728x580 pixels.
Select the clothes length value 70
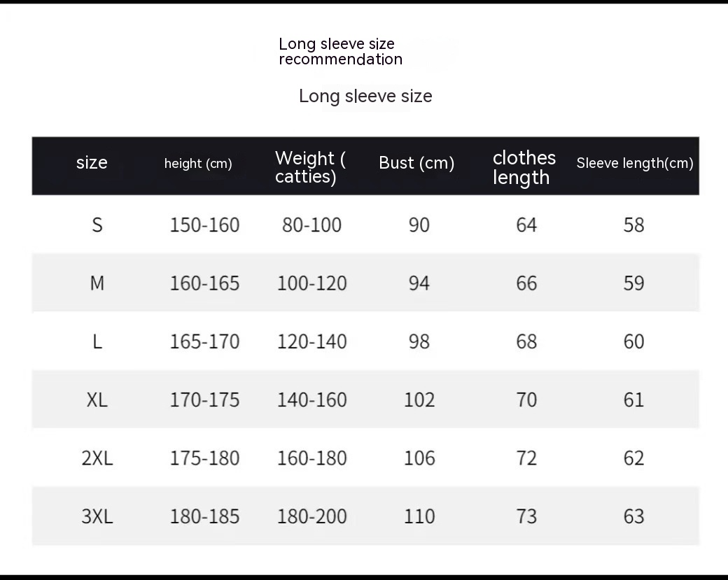pos(526,399)
